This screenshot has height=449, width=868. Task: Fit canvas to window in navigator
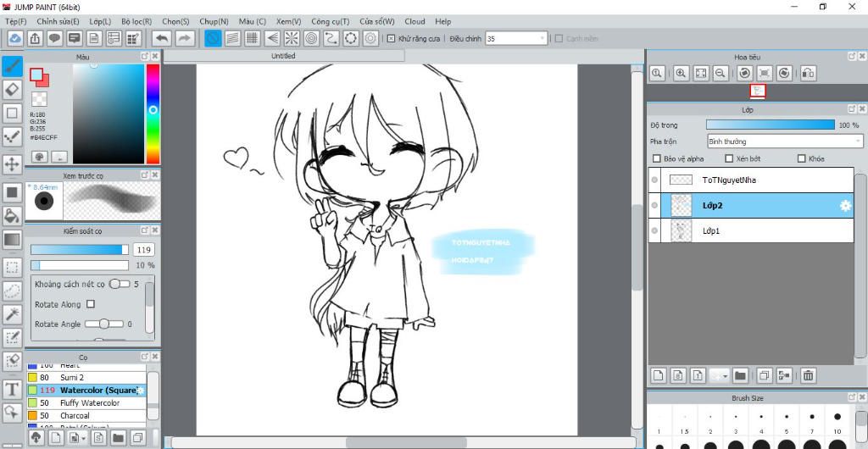[x=701, y=73]
